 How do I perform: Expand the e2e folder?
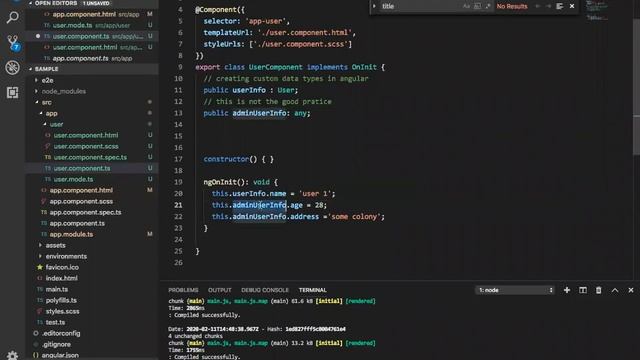tap(48, 80)
